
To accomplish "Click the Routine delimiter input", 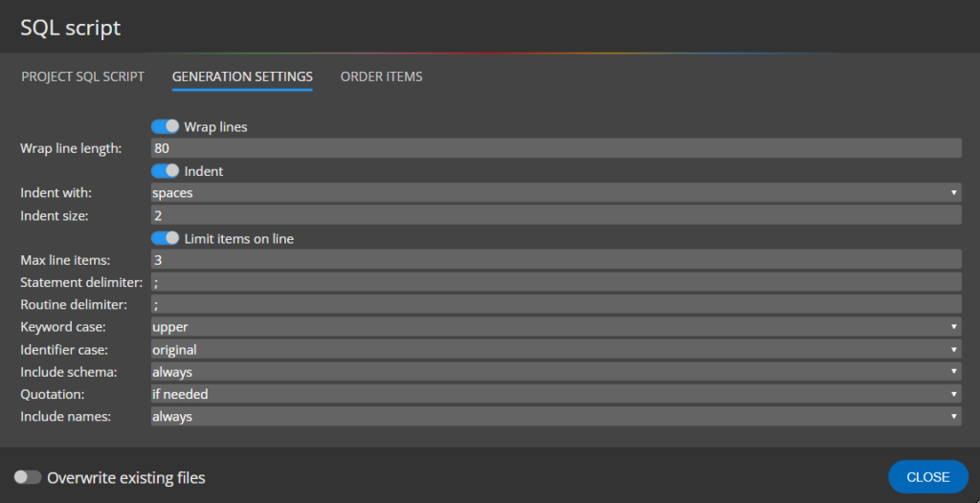I will coord(555,305).
